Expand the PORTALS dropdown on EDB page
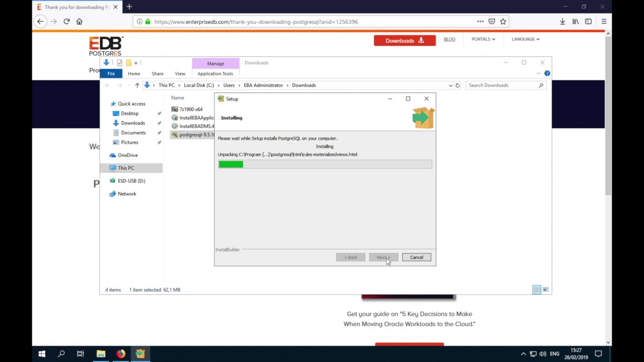 [x=483, y=39]
